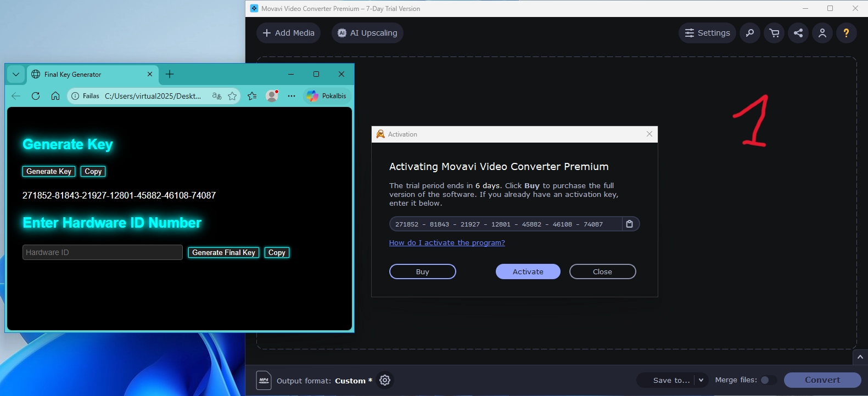
Task: Click the shopping cart icon in toolbar
Action: 774,33
